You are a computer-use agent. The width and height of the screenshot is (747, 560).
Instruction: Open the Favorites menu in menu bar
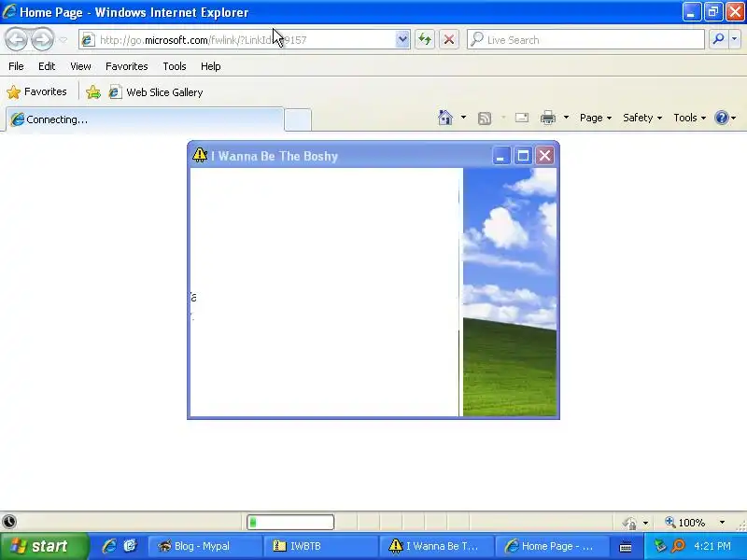pyautogui.click(x=127, y=66)
